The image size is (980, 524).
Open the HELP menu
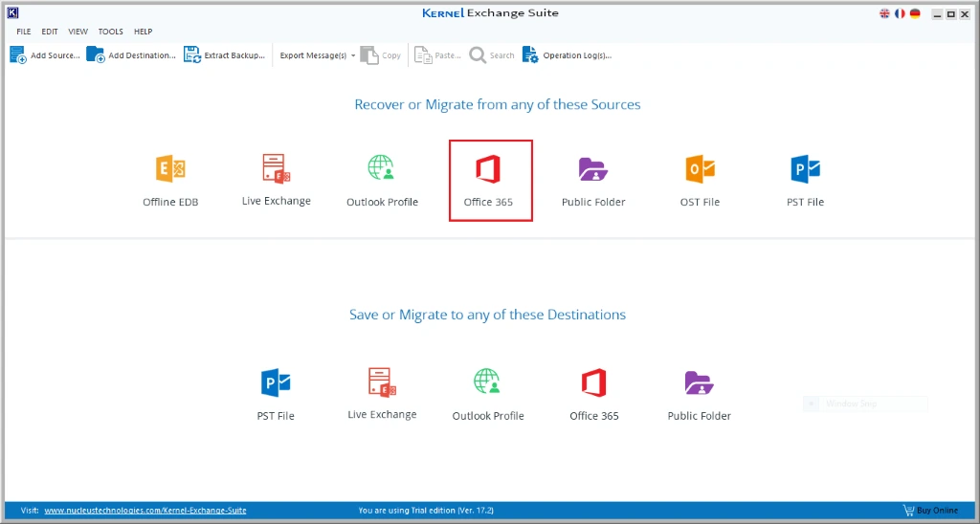coord(144,32)
